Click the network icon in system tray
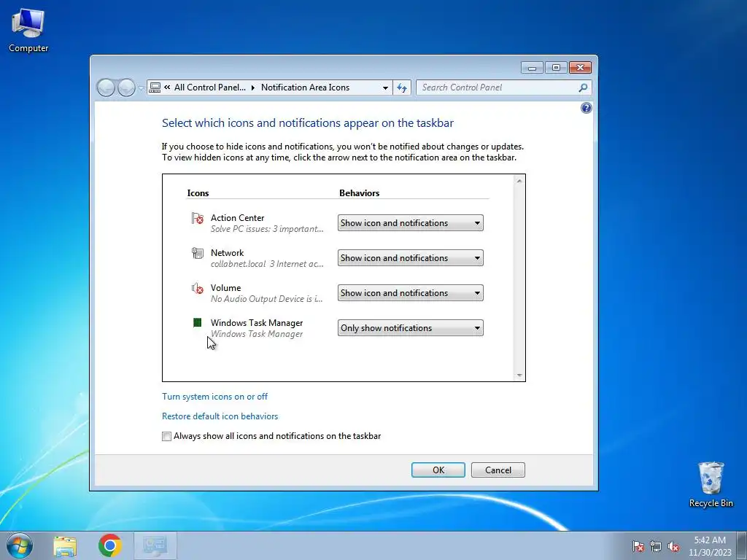747x560 pixels. [x=656, y=546]
